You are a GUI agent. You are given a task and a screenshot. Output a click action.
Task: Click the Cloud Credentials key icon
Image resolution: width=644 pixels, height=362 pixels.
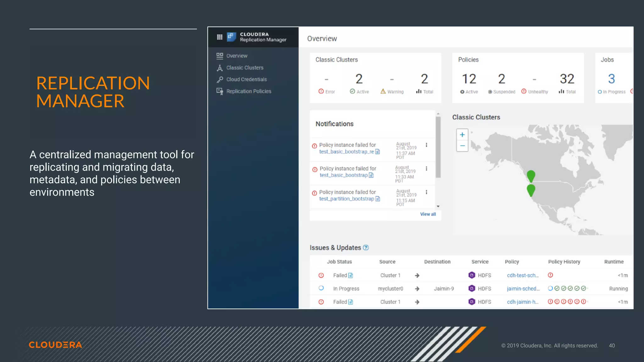pyautogui.click(x=220, y=80)
